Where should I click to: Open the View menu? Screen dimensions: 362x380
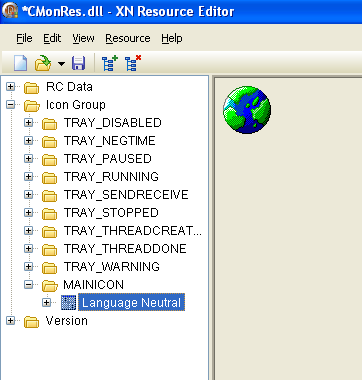(x=83, y=38)
